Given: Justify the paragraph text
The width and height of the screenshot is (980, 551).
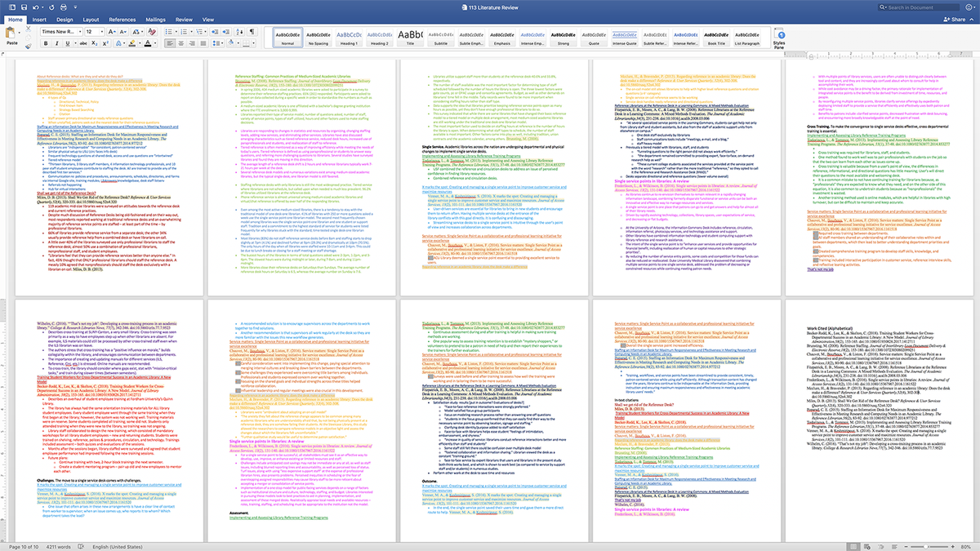Looking at the screenshot, I should [x=203, y=43].
